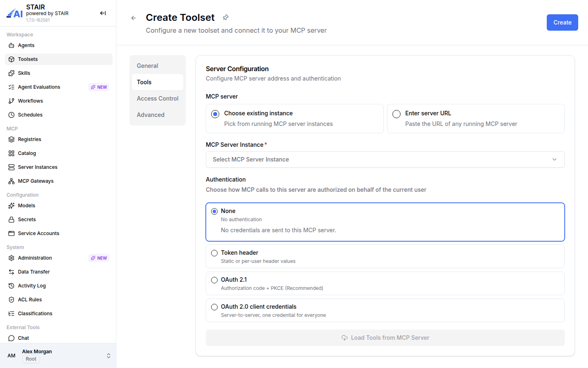The width and height of the screenshot is (588, 368).
Task: Select None authentication radio
Action: tap(214, 211)
